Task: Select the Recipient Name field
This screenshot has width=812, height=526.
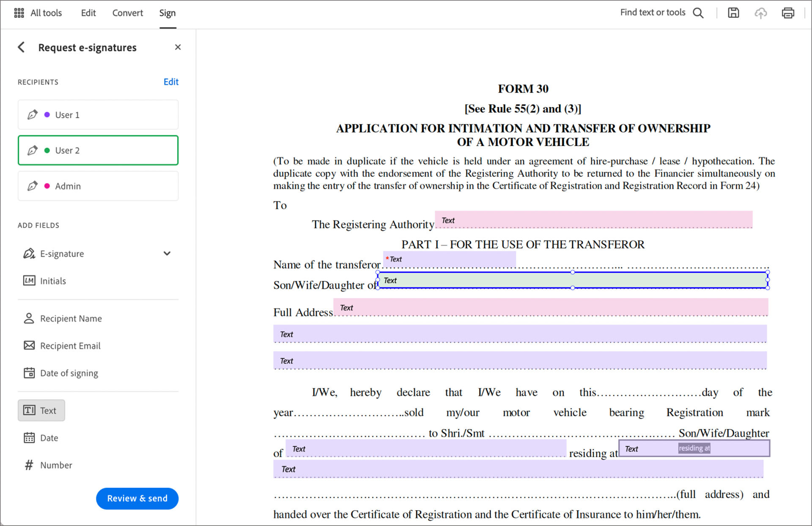Action: [71, 318]
